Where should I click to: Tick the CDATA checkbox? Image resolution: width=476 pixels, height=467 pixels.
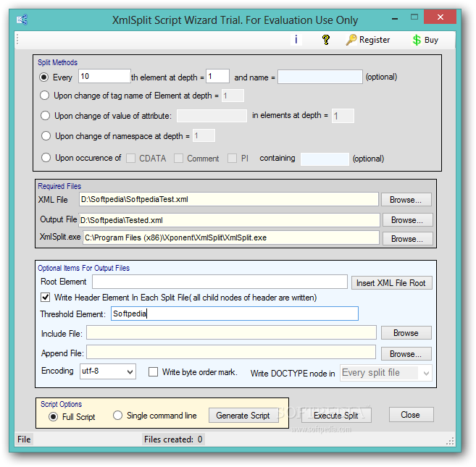tap(131, 158)
